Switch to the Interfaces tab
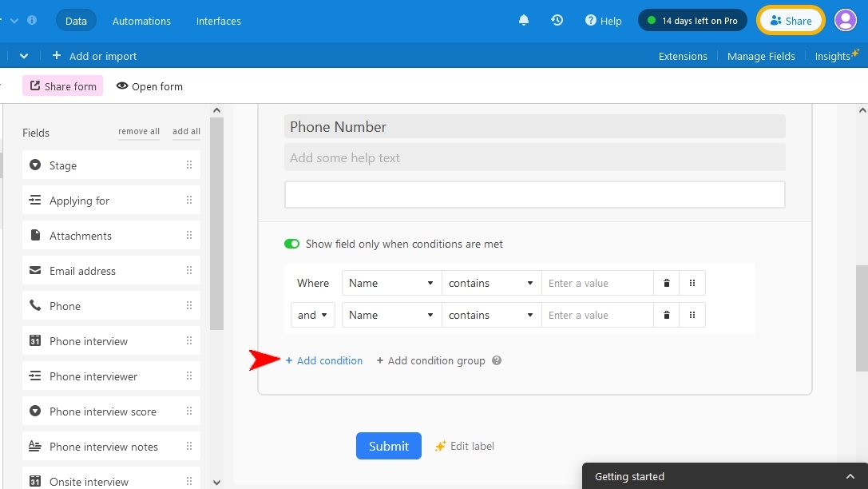868x489 pixels. (218, 21)
